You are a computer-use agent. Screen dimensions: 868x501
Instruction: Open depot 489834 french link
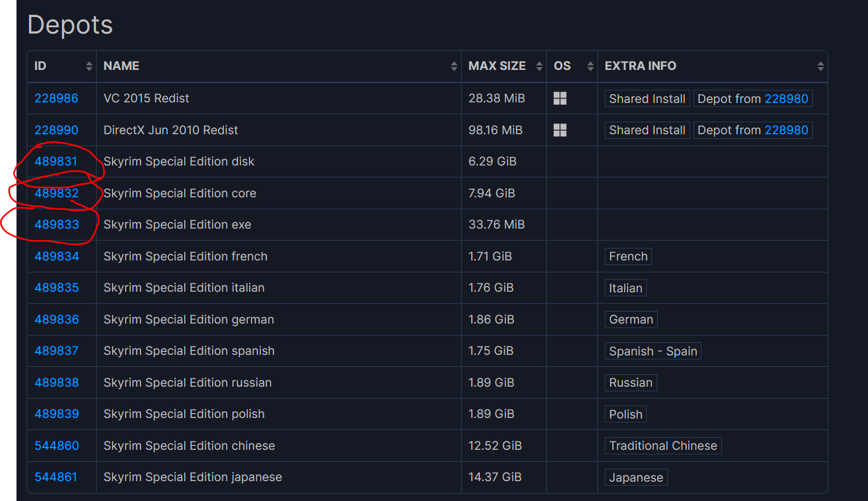pos(56,256)
